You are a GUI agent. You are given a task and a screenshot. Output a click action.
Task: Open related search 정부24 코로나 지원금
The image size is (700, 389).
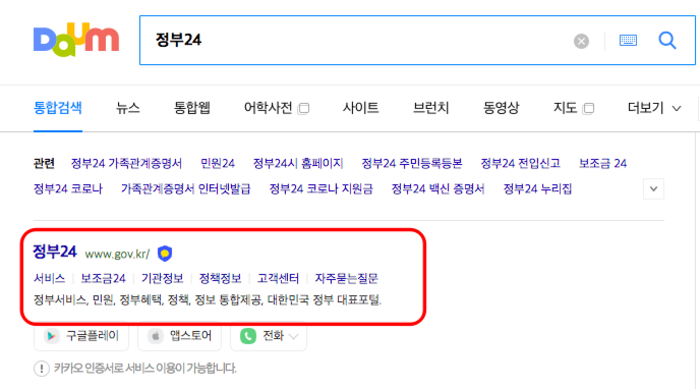point(321,189)
